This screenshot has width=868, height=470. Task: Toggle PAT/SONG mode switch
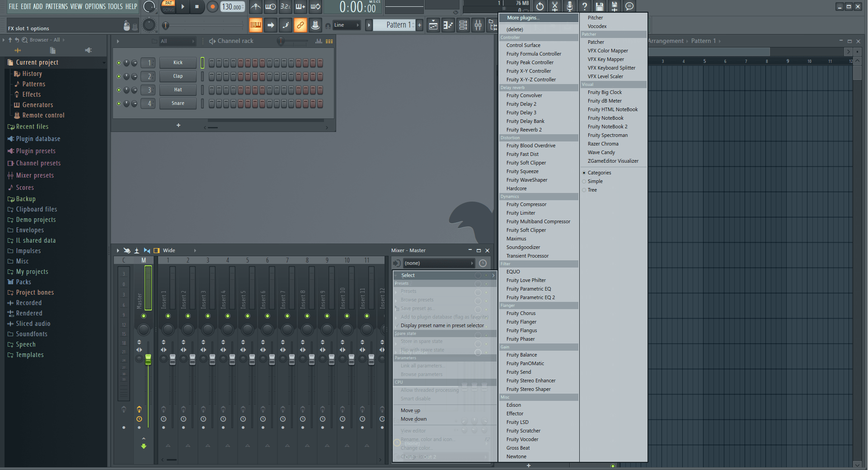pos(169,6)
